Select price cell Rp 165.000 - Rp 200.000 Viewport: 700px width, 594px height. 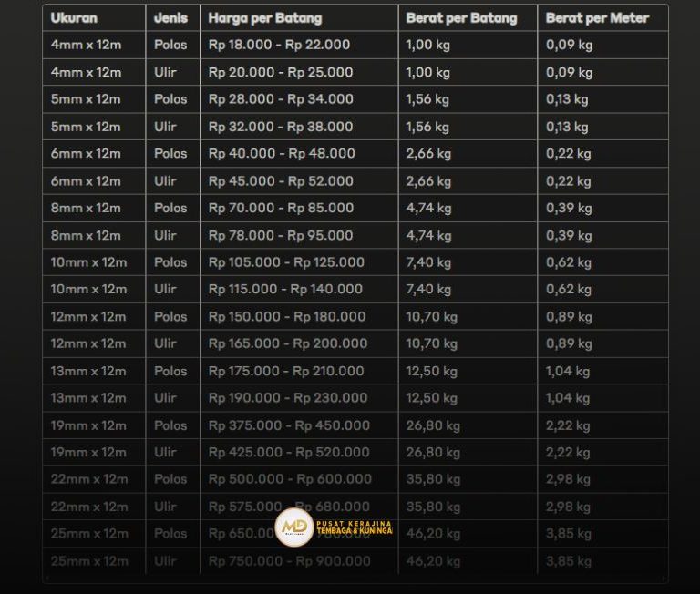(x=288, y=343)
